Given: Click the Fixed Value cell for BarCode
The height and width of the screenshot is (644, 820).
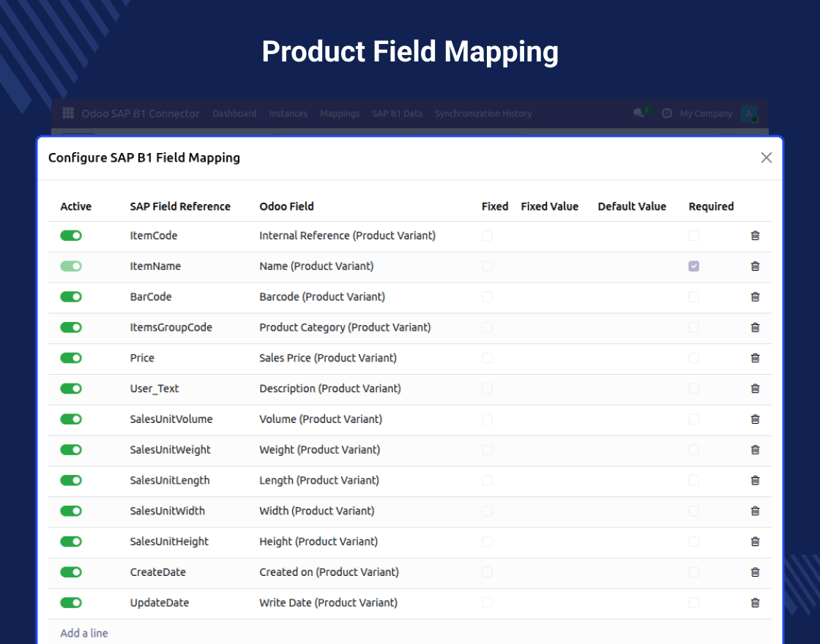Looking at the screenshot, I should pyautogui.click(x=555, y=297).
